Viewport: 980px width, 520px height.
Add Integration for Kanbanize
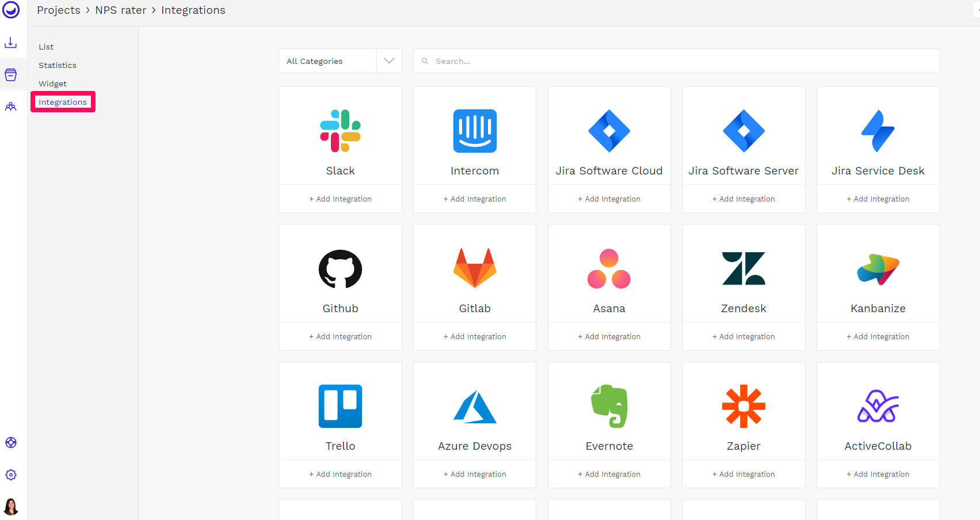point(878,336)
